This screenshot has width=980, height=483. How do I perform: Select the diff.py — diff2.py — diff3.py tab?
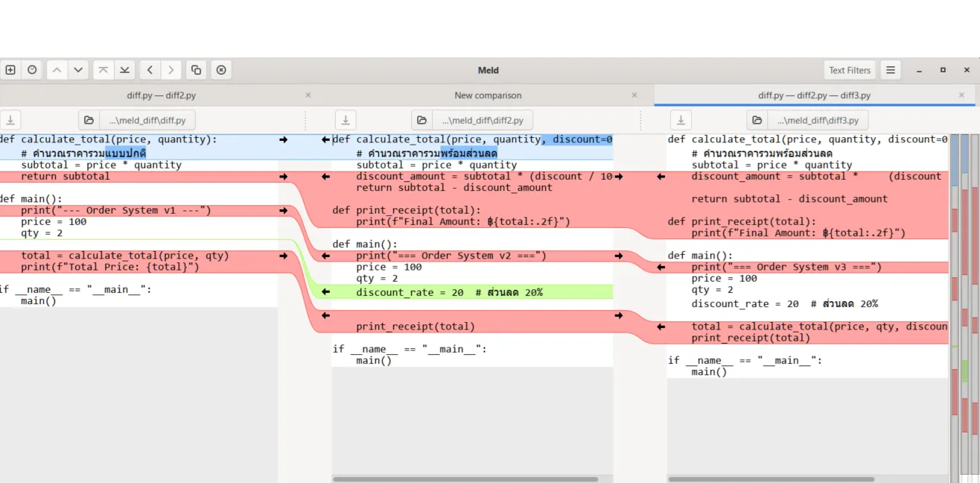tap(815, 95)
